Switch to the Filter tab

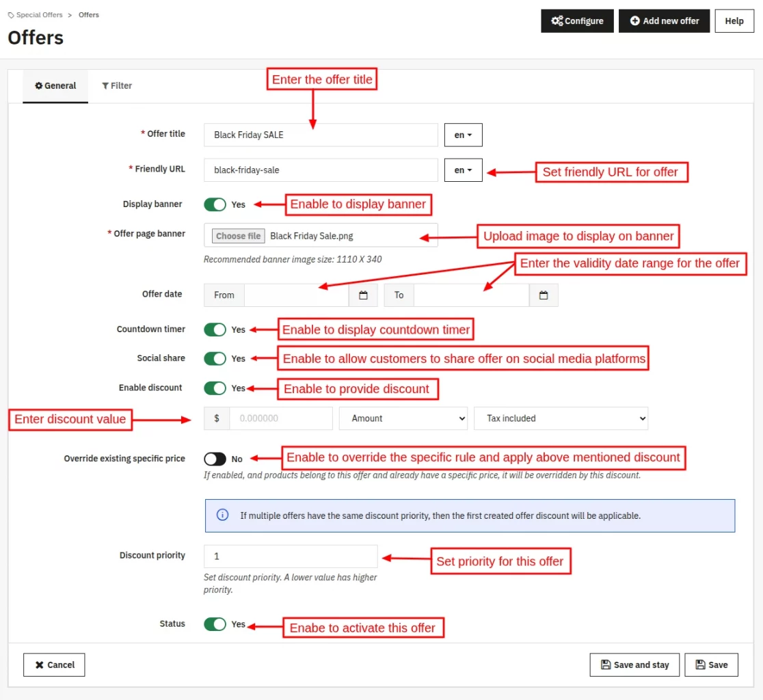click(x=117, y=86)
